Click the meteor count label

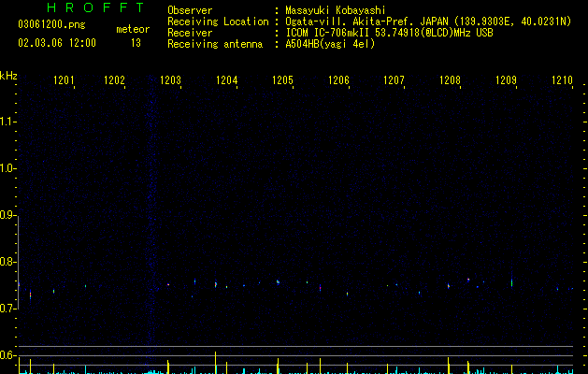pos(133,29)
